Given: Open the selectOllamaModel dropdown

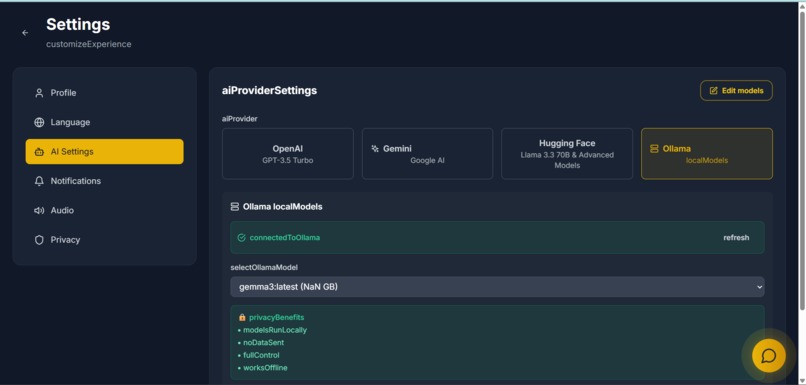Looking at the screenshot, I should 497,287.
